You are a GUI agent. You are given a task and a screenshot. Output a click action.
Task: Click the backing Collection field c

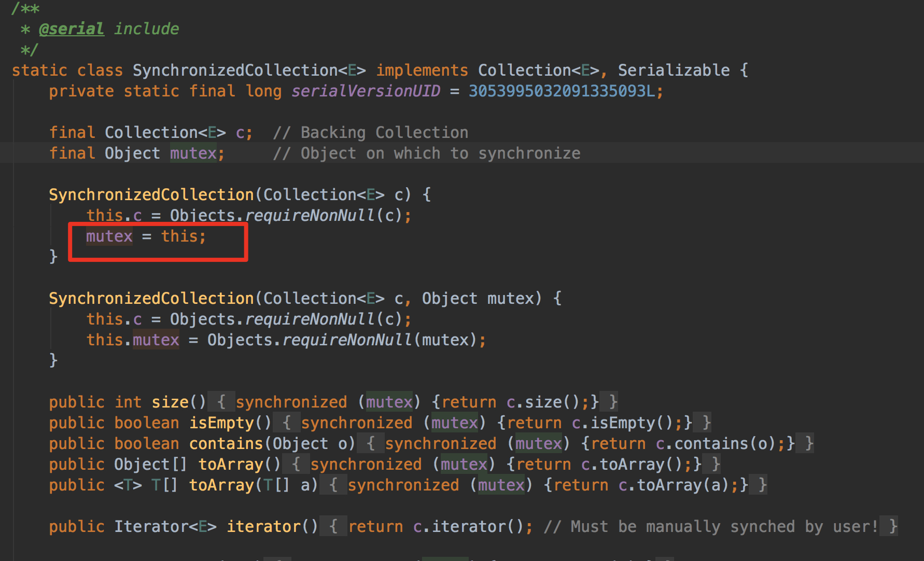pos(240,132)
